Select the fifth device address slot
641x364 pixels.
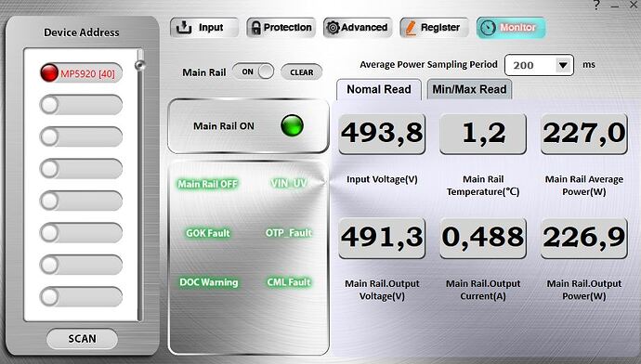click(x=82, y=201)
